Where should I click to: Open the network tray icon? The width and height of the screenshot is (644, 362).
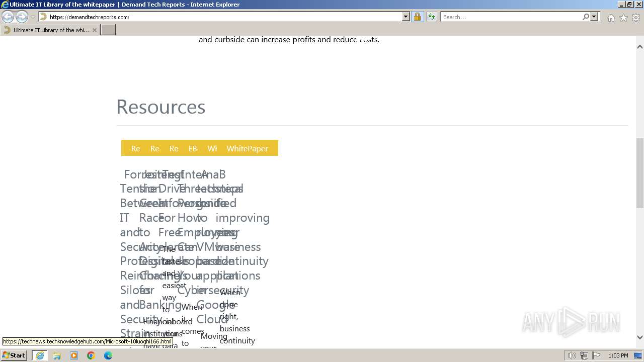pos(584,355)
